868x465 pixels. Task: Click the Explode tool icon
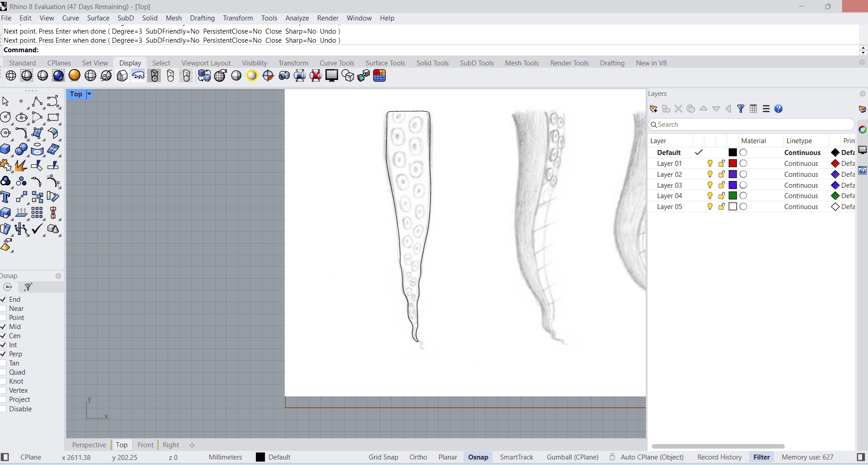[x=21, y=165]
